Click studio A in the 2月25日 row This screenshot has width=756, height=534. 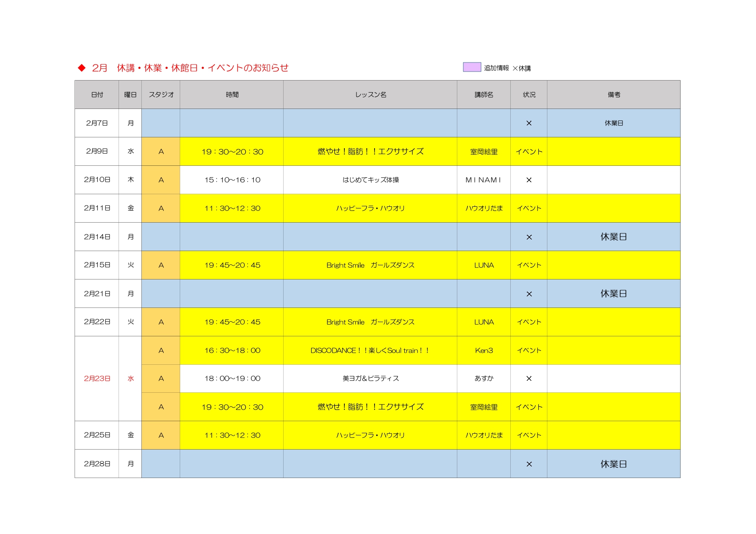[x=161, y=435]
